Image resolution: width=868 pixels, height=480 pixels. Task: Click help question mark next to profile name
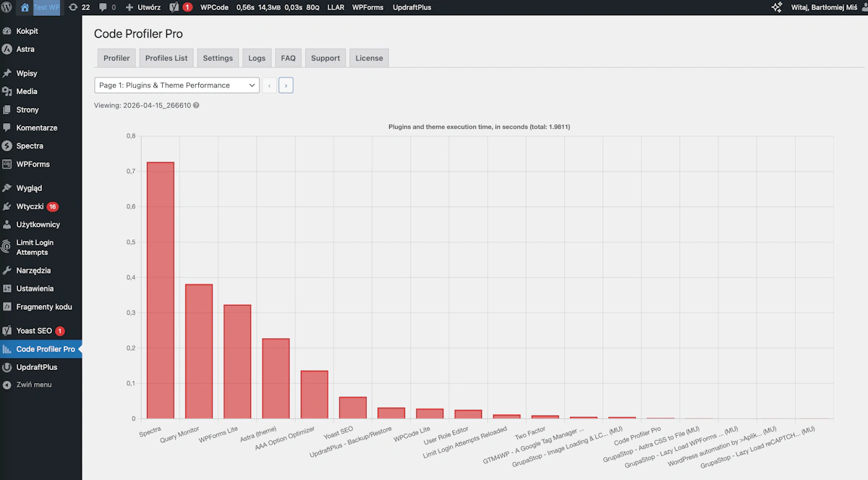coord(196,105)
